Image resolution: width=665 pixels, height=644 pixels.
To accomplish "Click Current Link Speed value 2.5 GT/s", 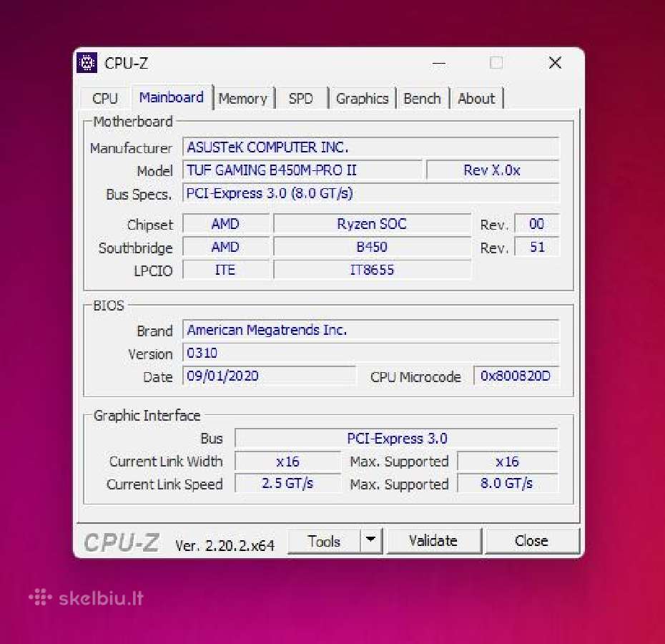I will [x=287, y=484].
